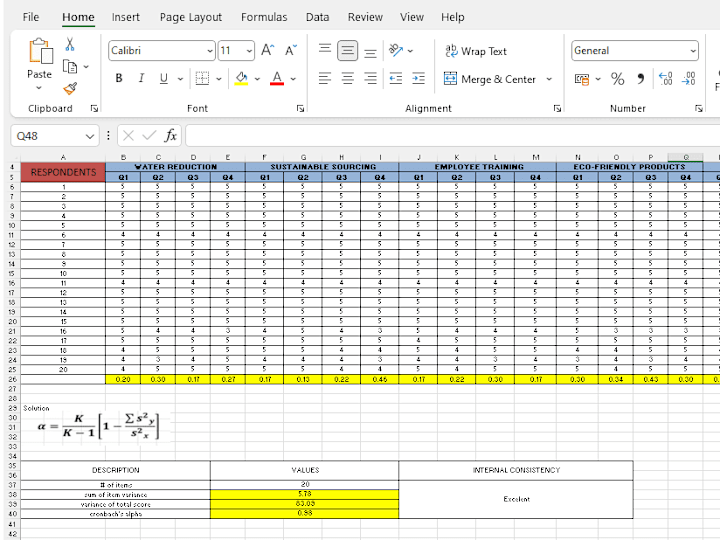Viewport: 720px width, 540px height.
Task: Expand the borders dropdown arrow
Action: coord(219,79)
